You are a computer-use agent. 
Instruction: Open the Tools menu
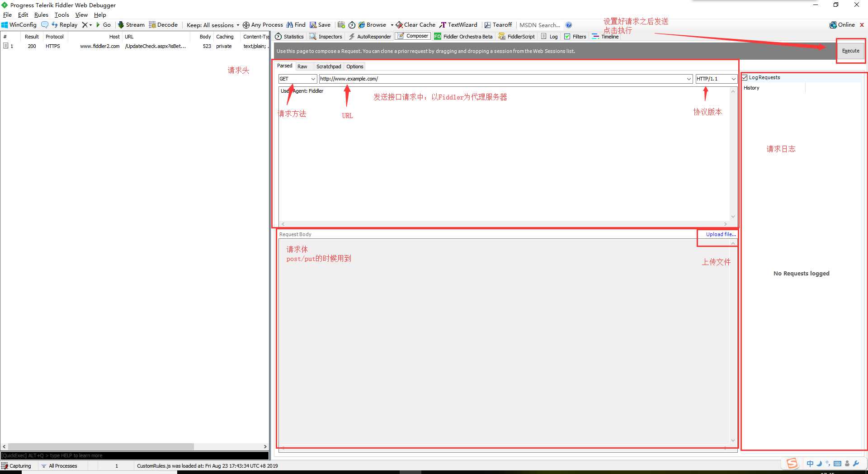tap(62, 14)
